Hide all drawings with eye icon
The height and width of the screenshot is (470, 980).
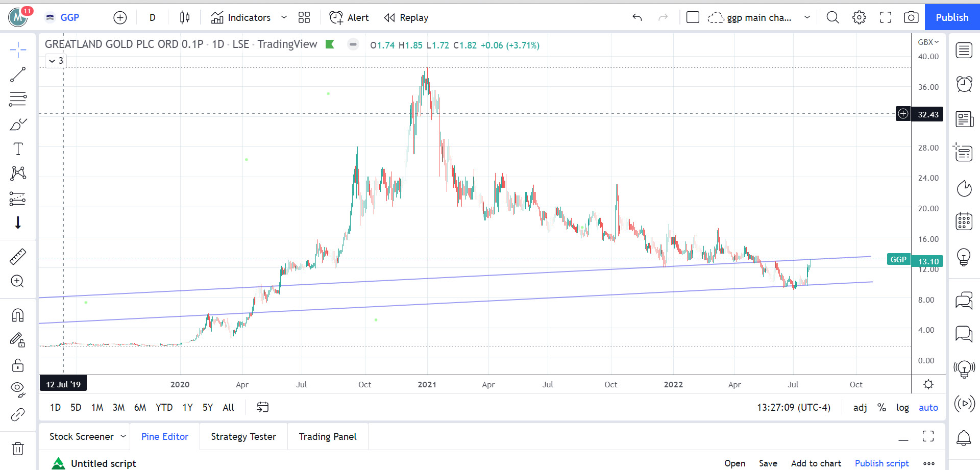[x=18, y=389]
